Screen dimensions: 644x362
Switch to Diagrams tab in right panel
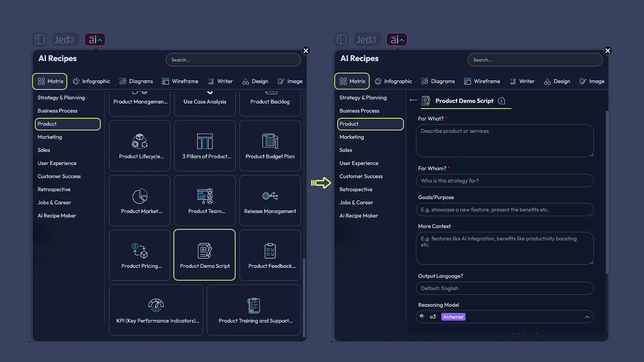click(438, 81)
